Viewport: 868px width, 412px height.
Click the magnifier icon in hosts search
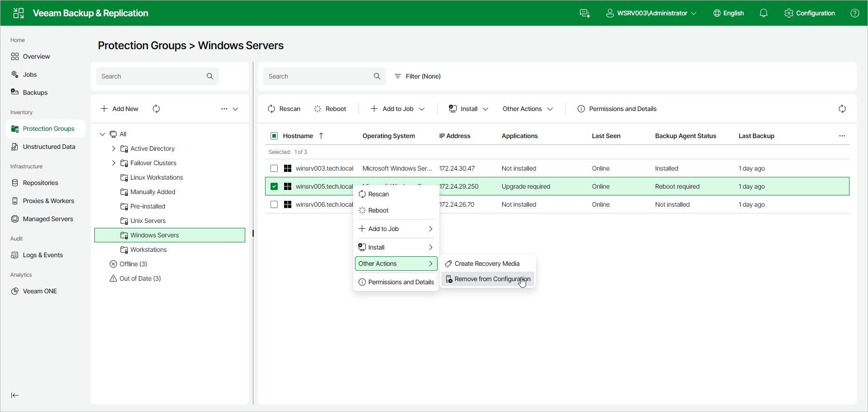tap(377, 76)
